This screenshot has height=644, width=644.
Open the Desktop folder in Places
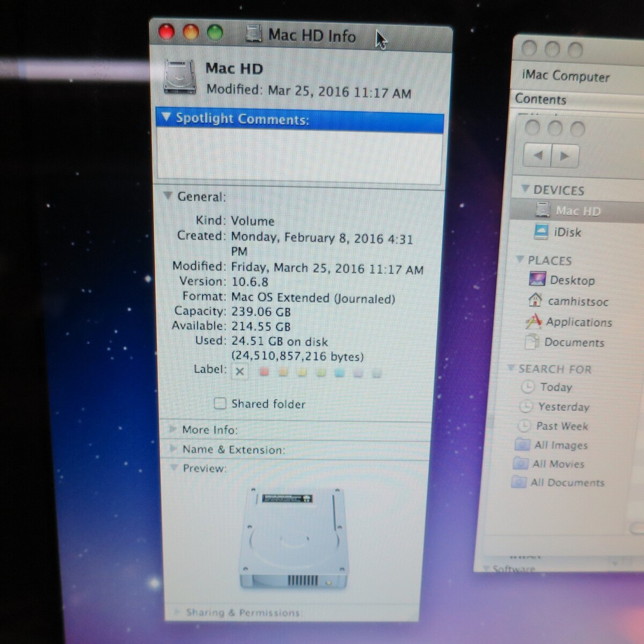point(572,280)
